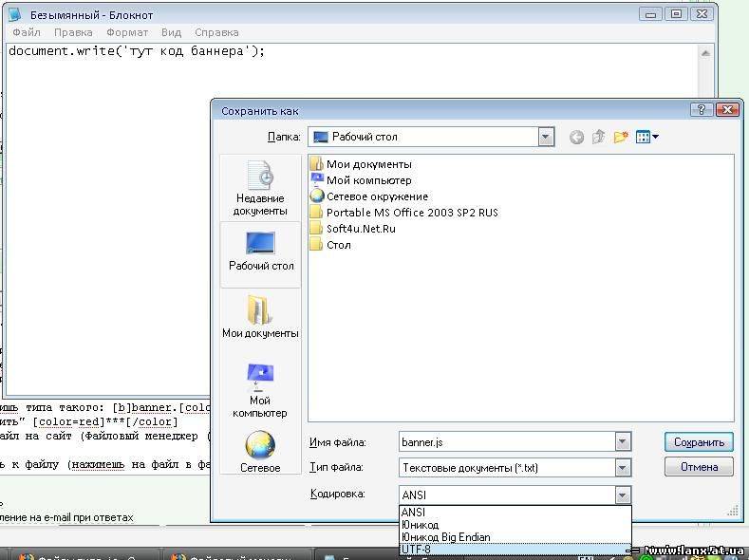749x560 pixels.
Task: Open the Формат menu in Notepad
Action: (x=127, y=32)
